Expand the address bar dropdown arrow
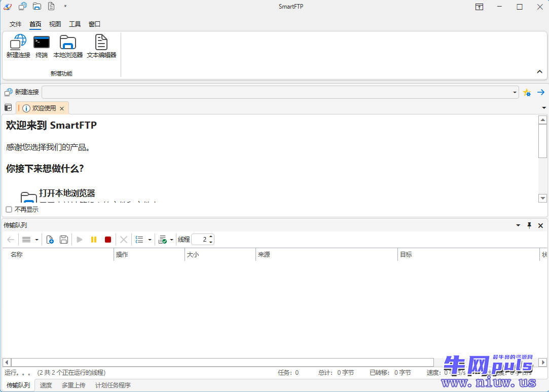This screenshot has height=392, width=549. (x=515, y=92)
